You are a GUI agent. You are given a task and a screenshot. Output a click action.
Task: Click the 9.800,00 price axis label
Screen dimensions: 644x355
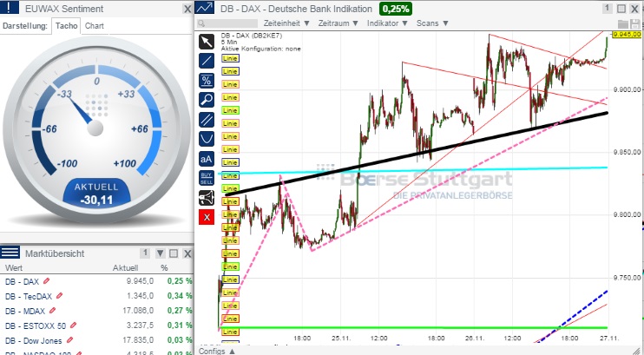627,215
